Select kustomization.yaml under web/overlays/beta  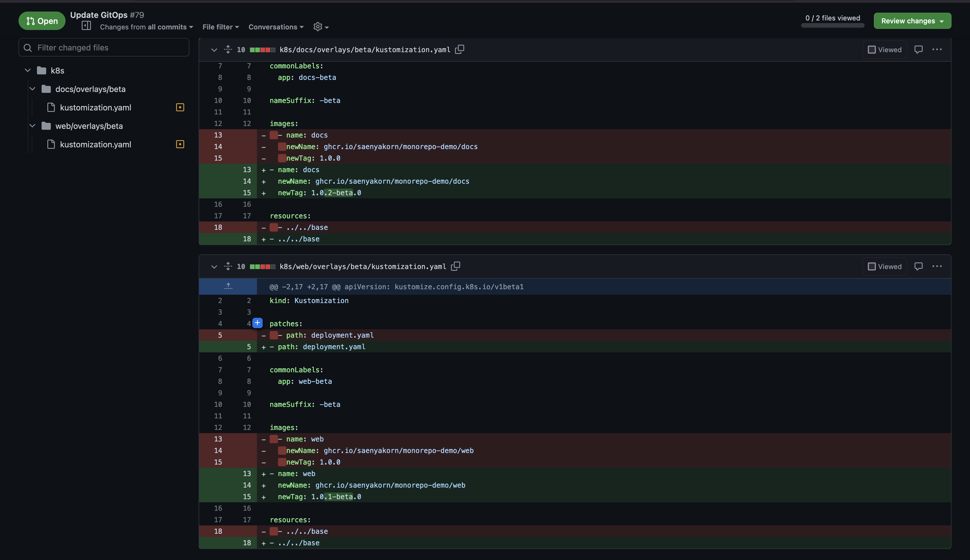(96, 144)
